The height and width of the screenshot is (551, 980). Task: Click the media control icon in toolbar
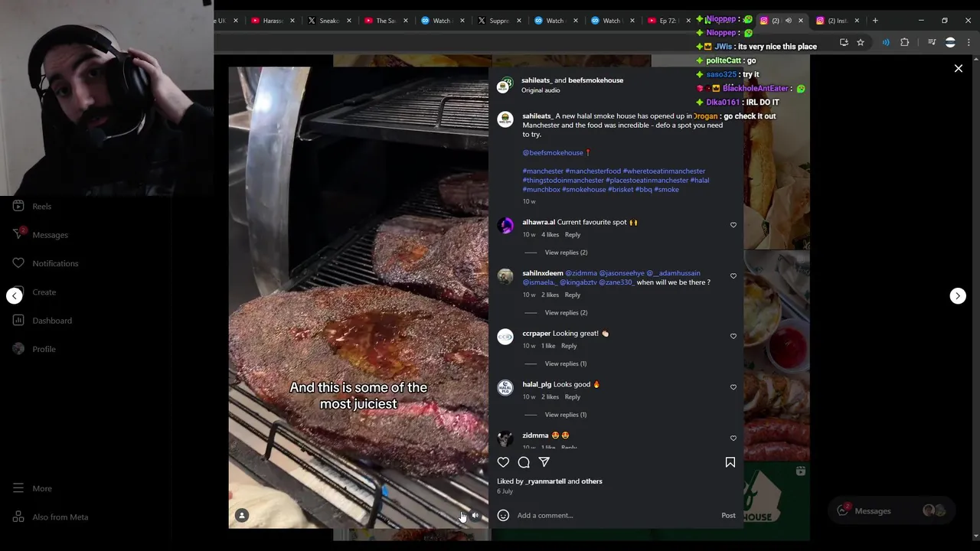[932, 43]
